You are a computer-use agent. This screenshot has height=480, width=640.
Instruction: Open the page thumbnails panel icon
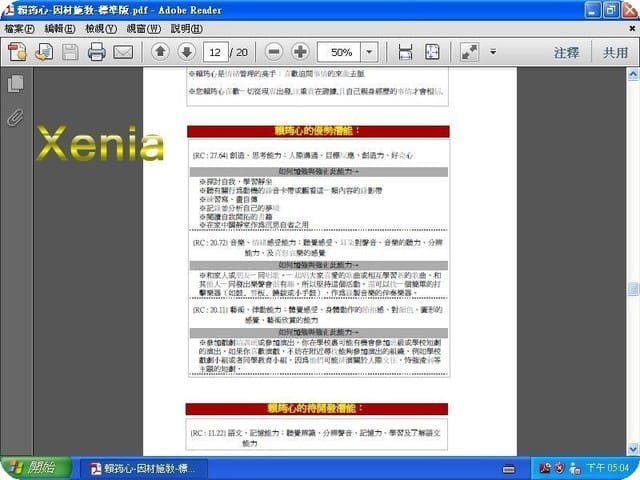click(x=16, y=84)
